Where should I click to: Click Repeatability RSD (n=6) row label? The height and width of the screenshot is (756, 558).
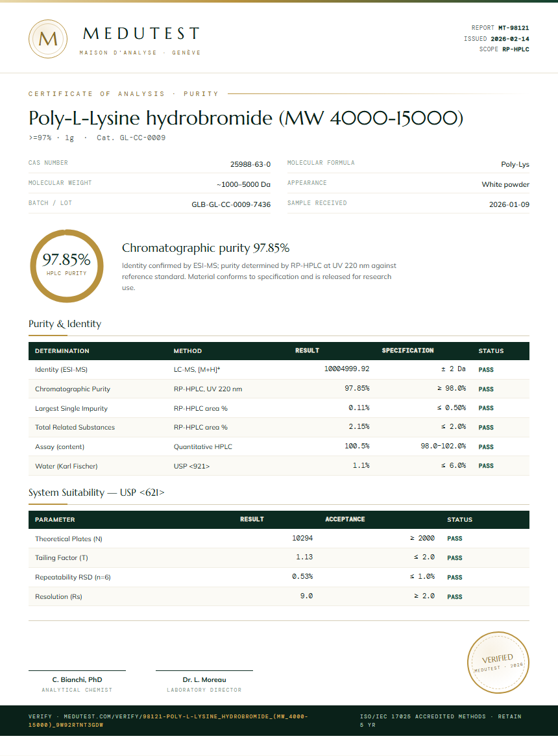click(x=73, y=577)
